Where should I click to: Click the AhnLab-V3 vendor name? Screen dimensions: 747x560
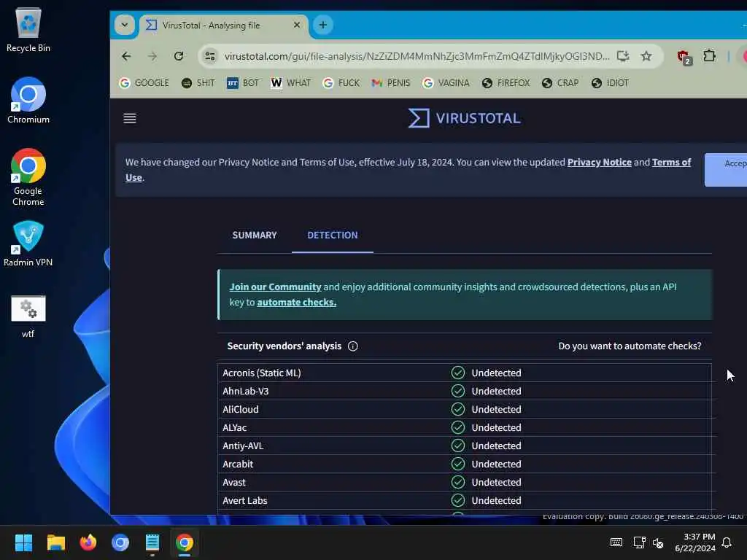pyautogui.click(x=245, y=391)
